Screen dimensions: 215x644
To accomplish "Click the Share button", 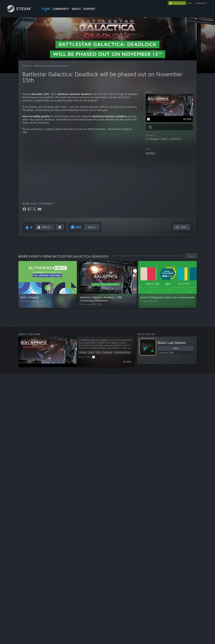I will (182, 227).
